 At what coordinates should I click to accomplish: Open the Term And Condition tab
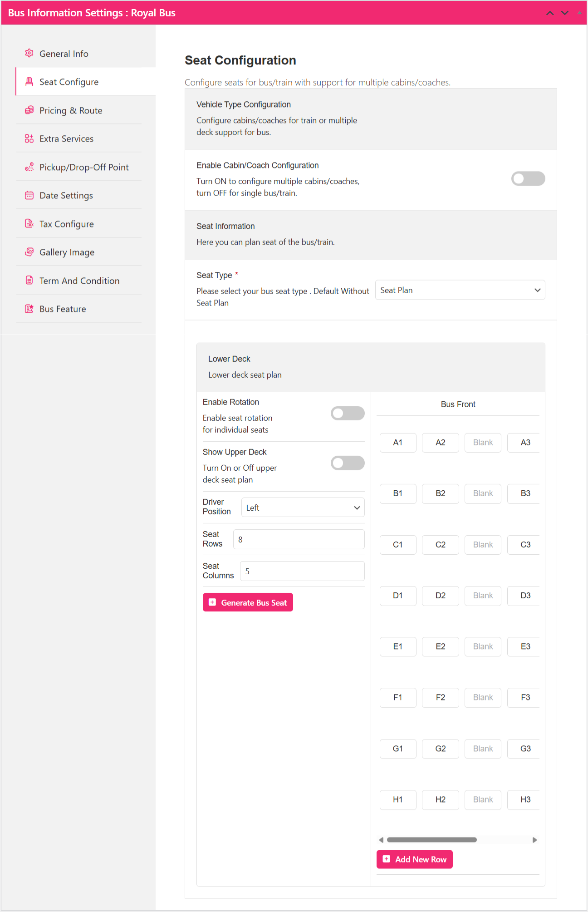tap(79, 281)
